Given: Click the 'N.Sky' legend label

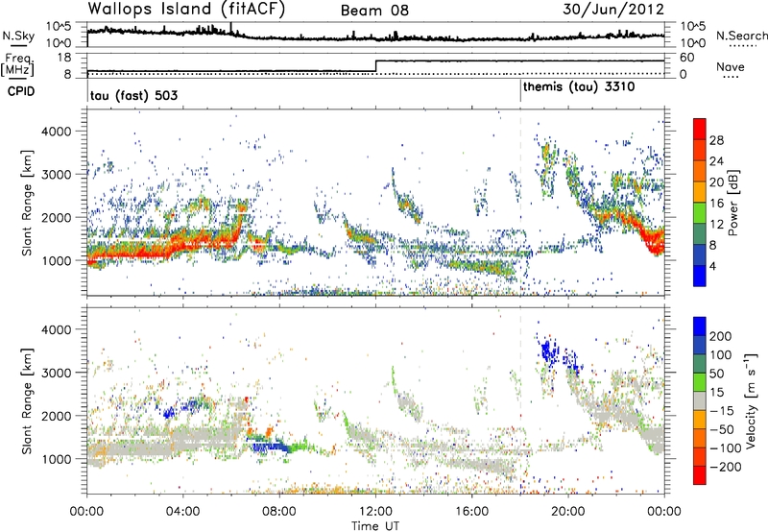Looking at the screenshot, I should tap(18, 36).
